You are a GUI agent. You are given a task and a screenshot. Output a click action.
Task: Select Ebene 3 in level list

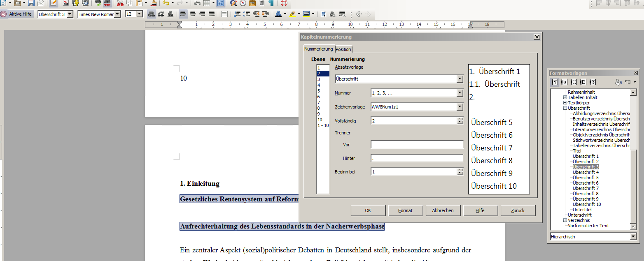323,79
